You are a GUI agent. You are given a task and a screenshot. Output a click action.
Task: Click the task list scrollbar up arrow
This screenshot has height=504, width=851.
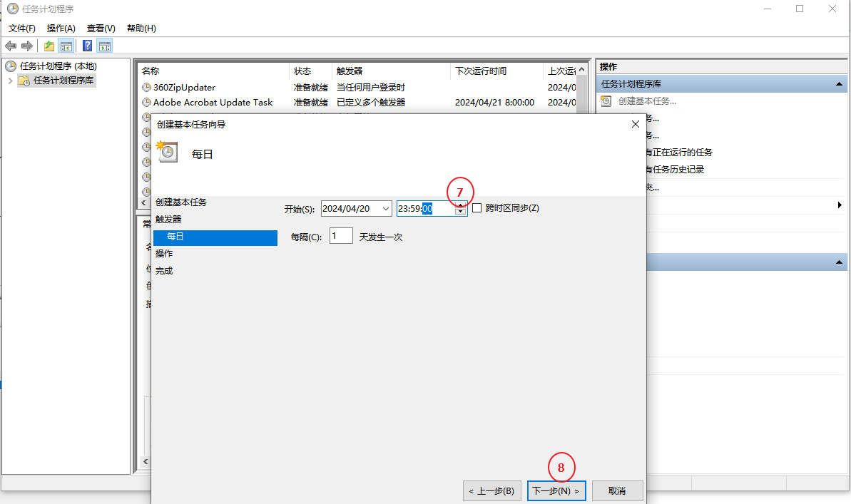click(582, 70)
